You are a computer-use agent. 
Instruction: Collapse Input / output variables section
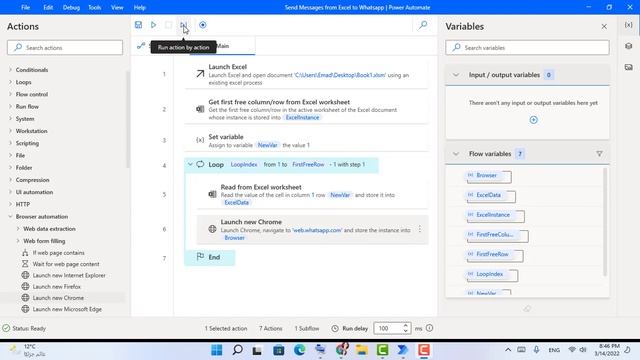tap(456, 75)
